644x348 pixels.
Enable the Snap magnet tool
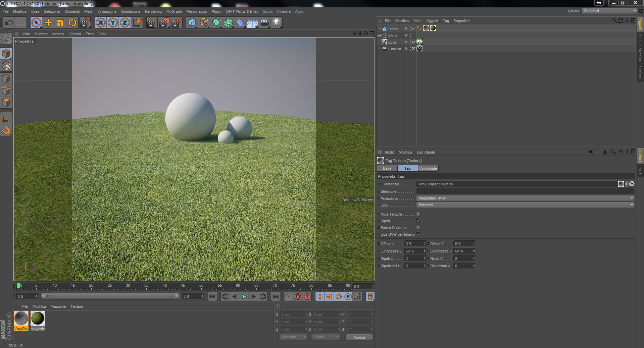[6, 130]
